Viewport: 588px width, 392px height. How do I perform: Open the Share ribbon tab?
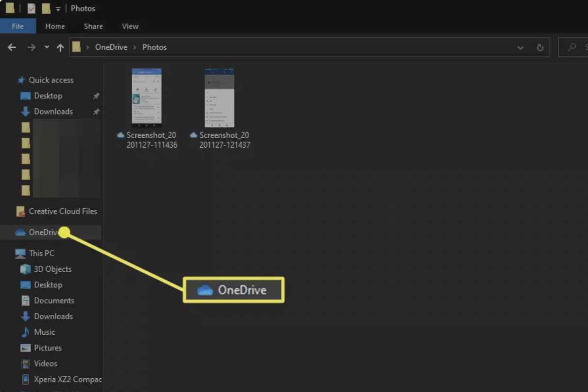[x=93, y=27]
